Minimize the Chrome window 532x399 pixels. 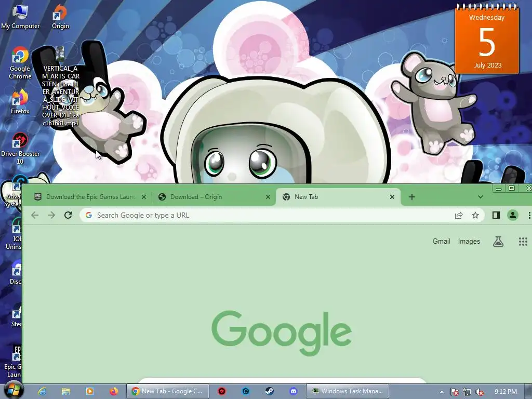pyautogui.click(x=498, y=188)
